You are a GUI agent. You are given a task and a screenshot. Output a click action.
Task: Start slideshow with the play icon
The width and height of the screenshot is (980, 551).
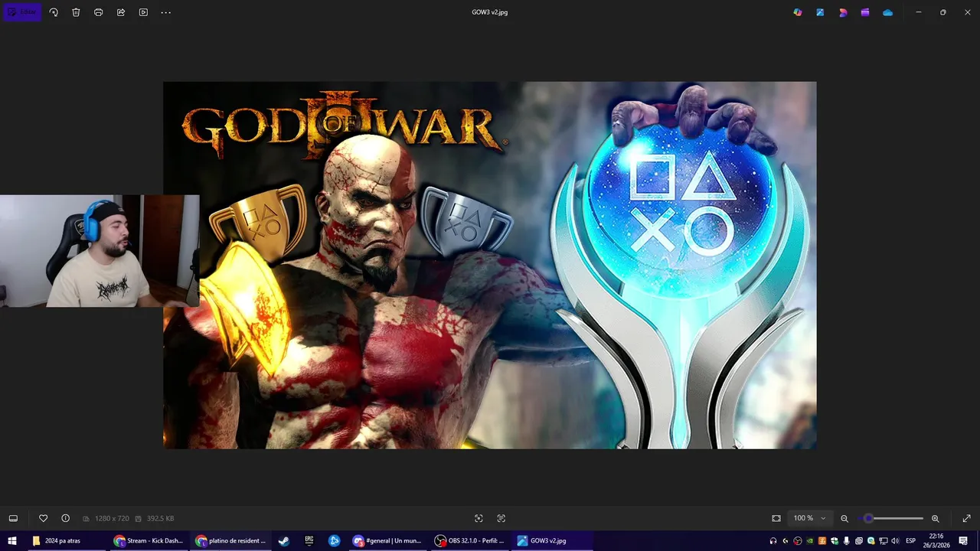143,12
